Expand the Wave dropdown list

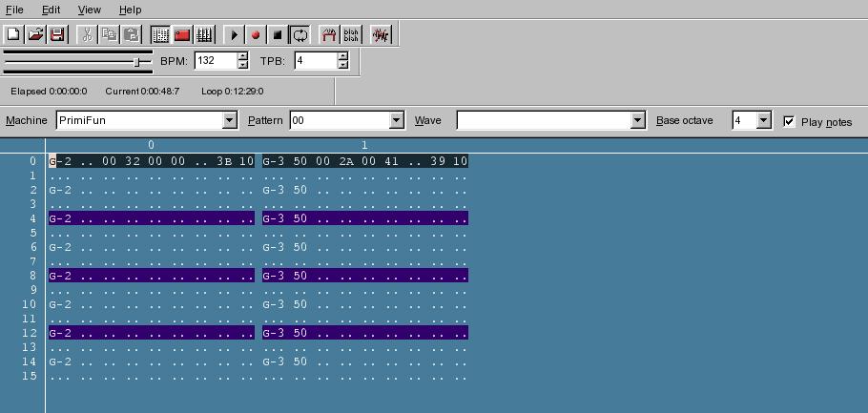638,120
